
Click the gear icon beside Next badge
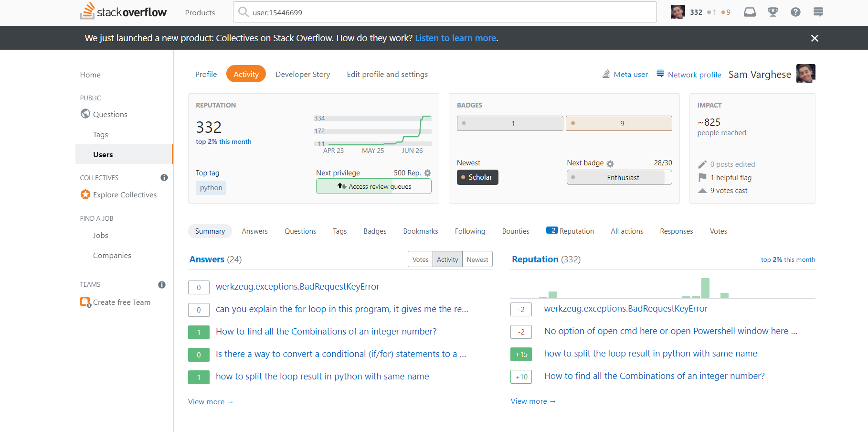pos(610,164)
